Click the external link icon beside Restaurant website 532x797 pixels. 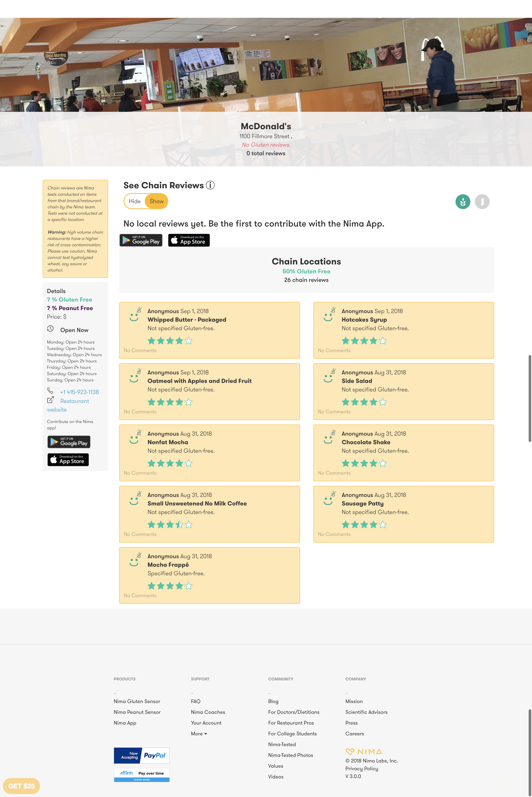(x=50, y=400)
